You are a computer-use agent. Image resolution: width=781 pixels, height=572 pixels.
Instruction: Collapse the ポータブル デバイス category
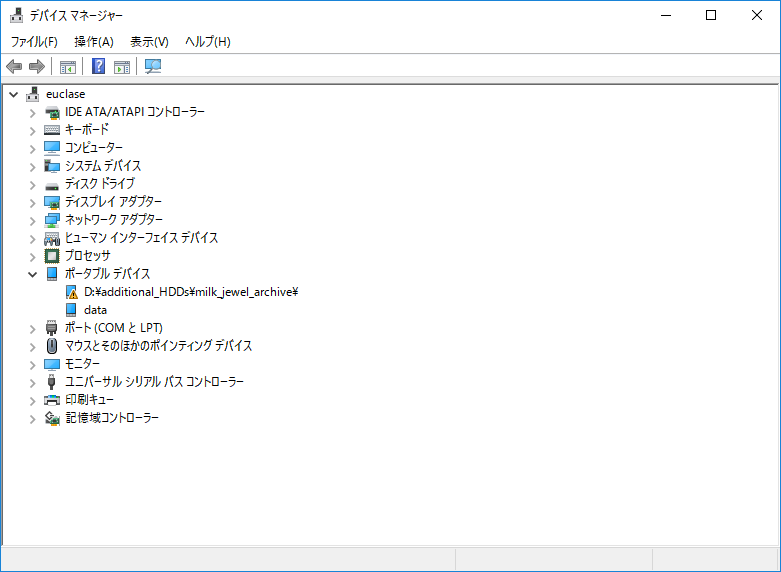[x=32, y=274]
